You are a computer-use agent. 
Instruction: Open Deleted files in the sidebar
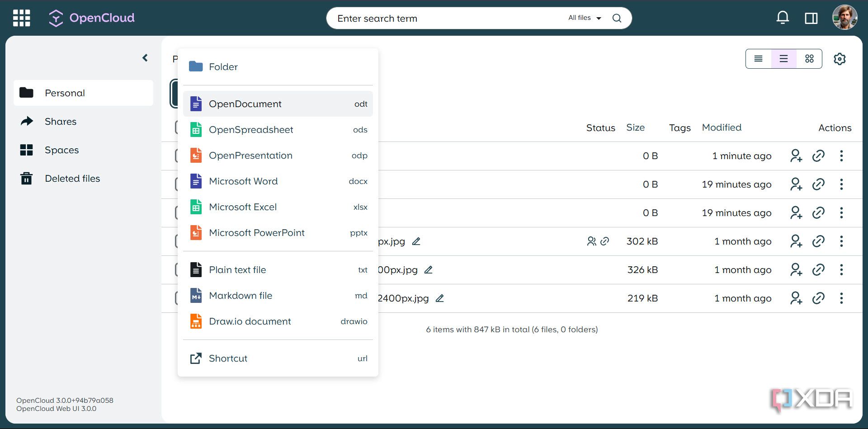coord(83,179)
